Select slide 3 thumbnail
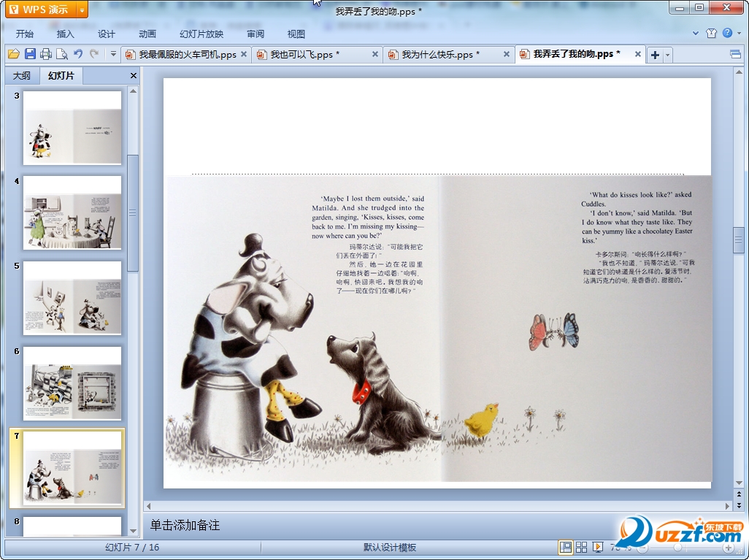This screenshot has width=749, height=560. (x=72, y=128)
